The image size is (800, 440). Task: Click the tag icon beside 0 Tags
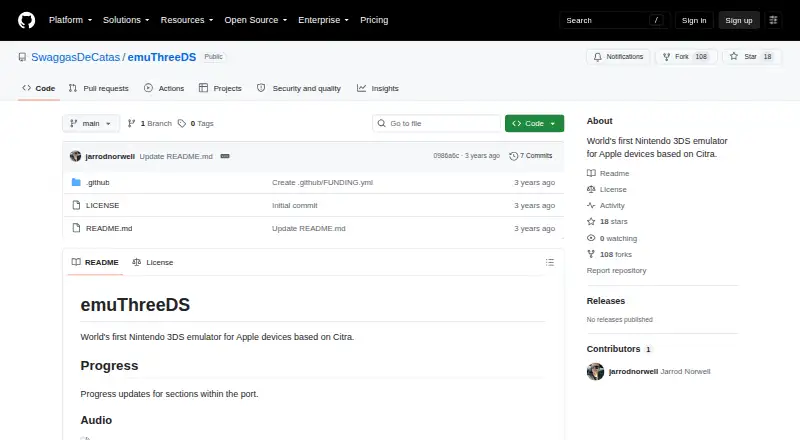click(x=182, y=124)
